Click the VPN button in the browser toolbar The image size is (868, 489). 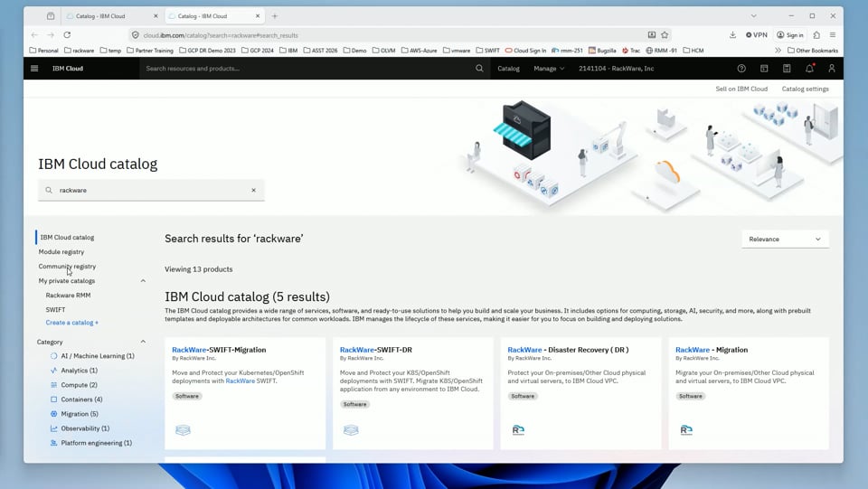[x=756, y=35]
